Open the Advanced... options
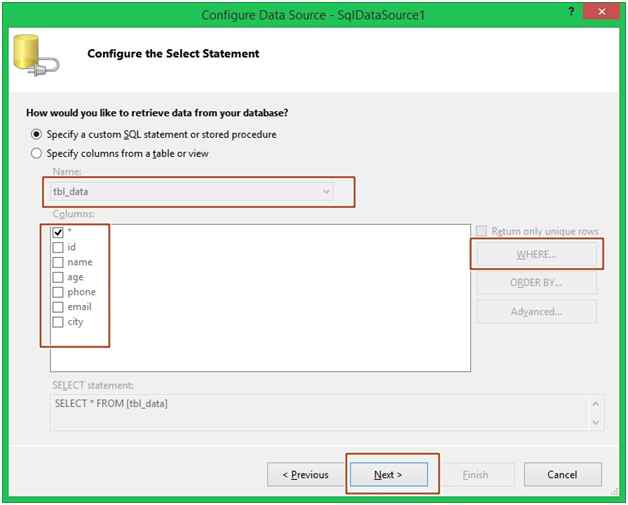Image resolution: width=628 pixels, height=505 pixels. pyautogui.click(x=536, y=312)
